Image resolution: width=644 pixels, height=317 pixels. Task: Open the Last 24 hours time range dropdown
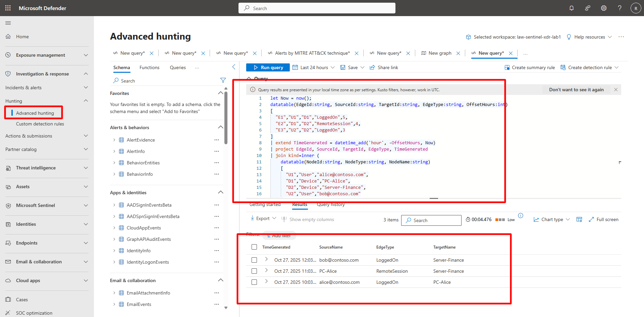click(x=314, y=67)
